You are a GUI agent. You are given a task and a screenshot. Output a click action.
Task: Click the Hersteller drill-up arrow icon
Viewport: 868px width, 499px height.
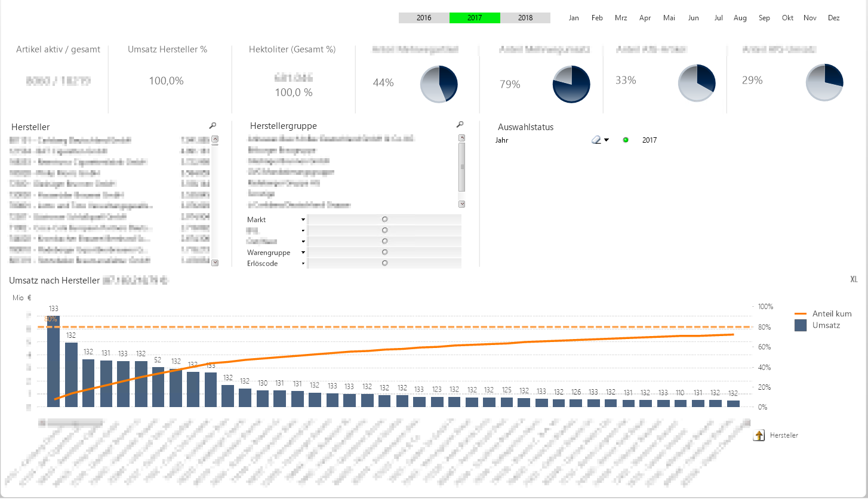coord(759,436)
